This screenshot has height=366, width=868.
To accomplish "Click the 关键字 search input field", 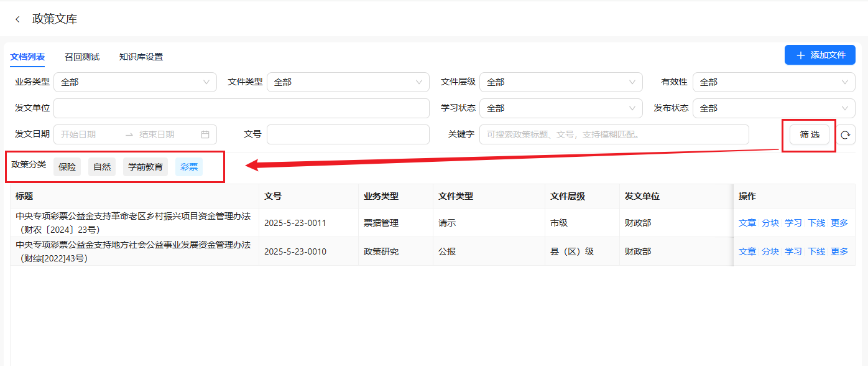I will point(614,134).
